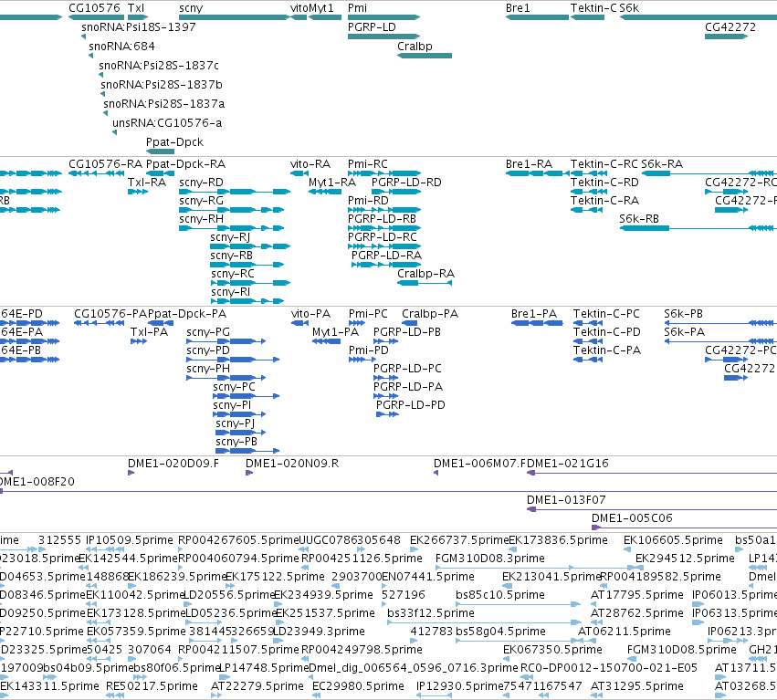Click the scny-RJ transcript label
Viewport: 777px width, 700px height.
click(x=230, y=237)
